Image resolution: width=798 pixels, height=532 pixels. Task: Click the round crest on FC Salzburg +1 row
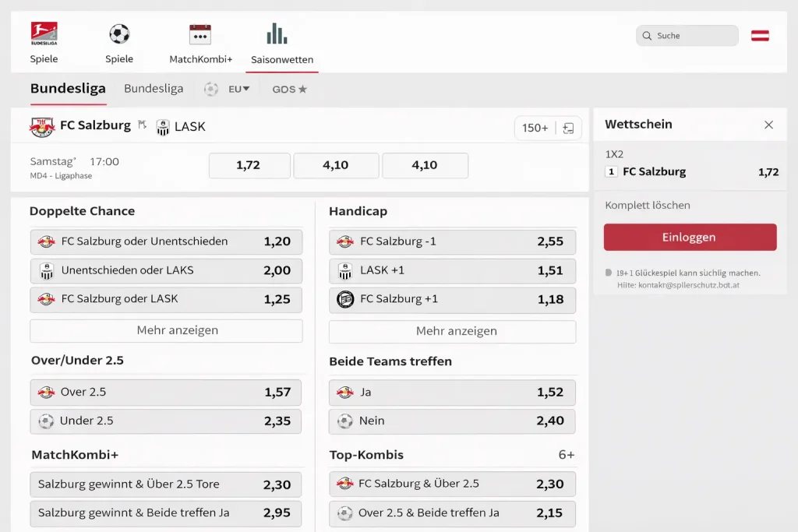[x=345, y=299]
